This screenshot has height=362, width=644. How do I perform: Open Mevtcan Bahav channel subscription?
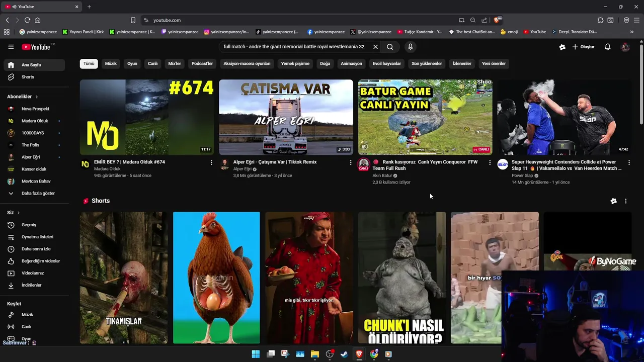coord(34,181)
